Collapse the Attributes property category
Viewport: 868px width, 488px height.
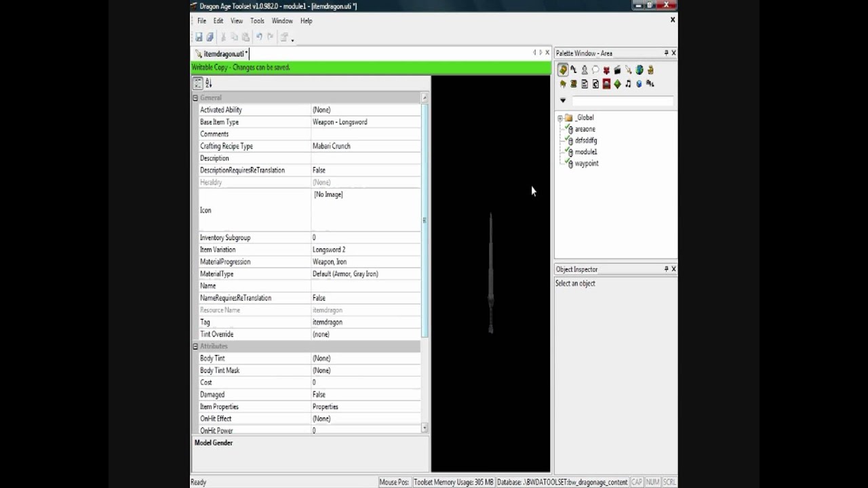(195, 346)
